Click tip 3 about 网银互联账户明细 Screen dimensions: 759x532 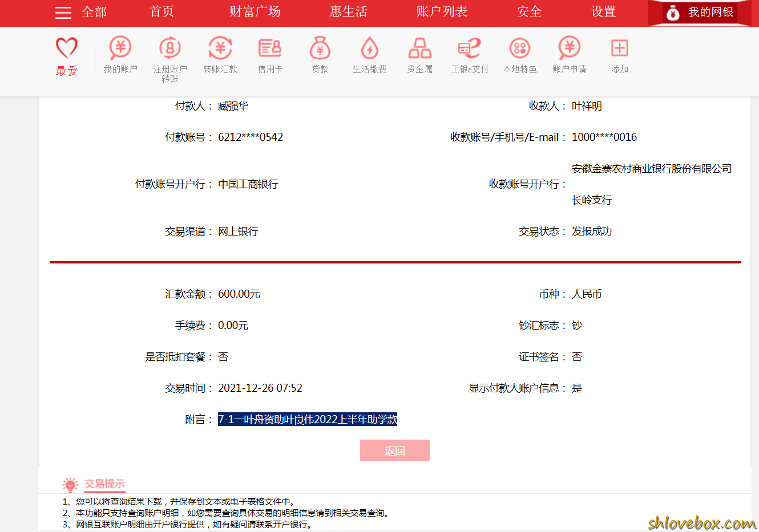(x=188, y=525)
